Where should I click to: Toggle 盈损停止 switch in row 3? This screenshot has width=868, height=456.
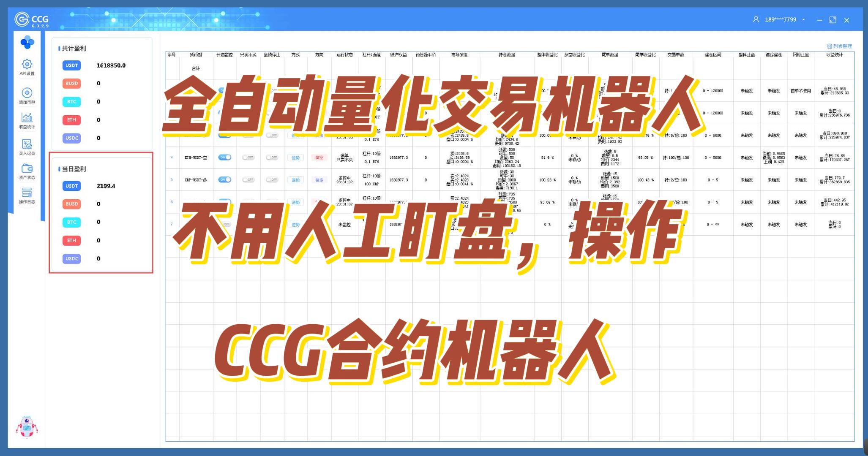[x=272, y=136]
